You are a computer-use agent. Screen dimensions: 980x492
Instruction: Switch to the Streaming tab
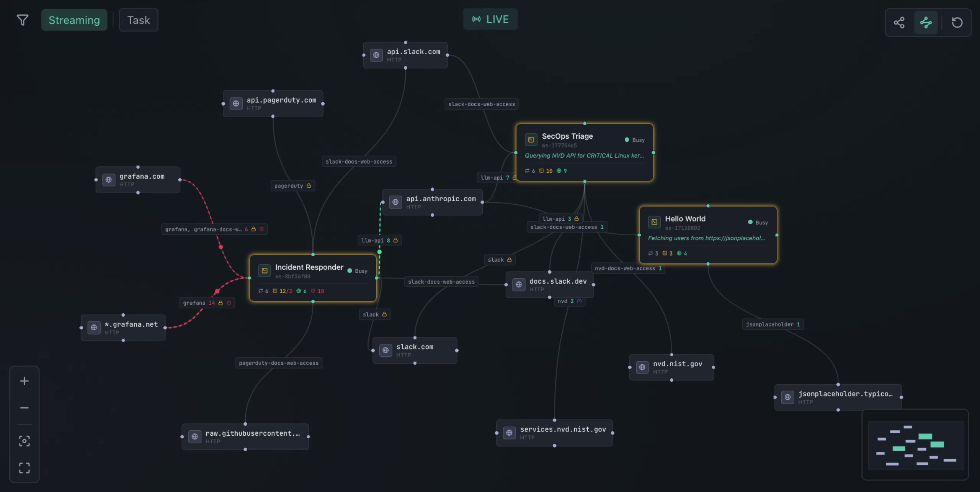click(74, 20)
